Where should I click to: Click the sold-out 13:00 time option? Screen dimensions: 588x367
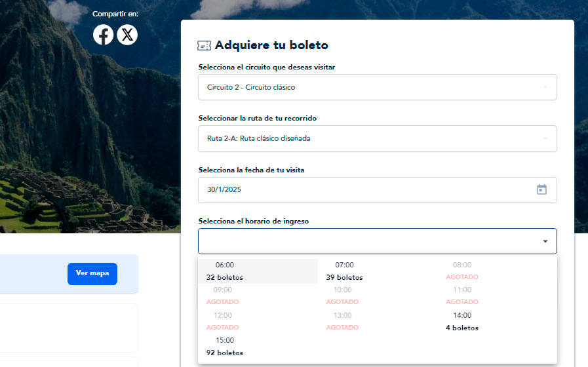tap(342, 321)
